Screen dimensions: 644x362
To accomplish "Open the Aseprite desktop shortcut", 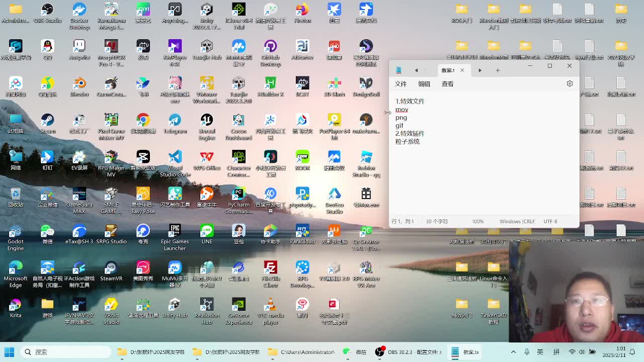I will 79,50.
